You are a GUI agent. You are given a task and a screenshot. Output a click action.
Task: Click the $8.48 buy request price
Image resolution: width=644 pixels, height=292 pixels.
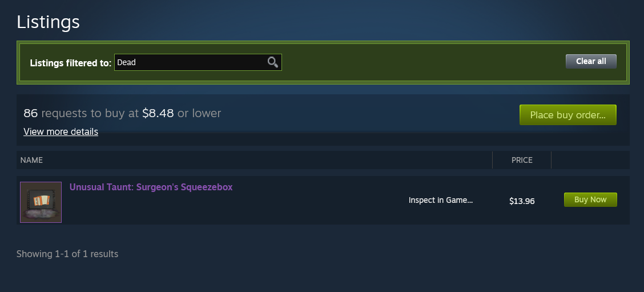tap(158, 113)
